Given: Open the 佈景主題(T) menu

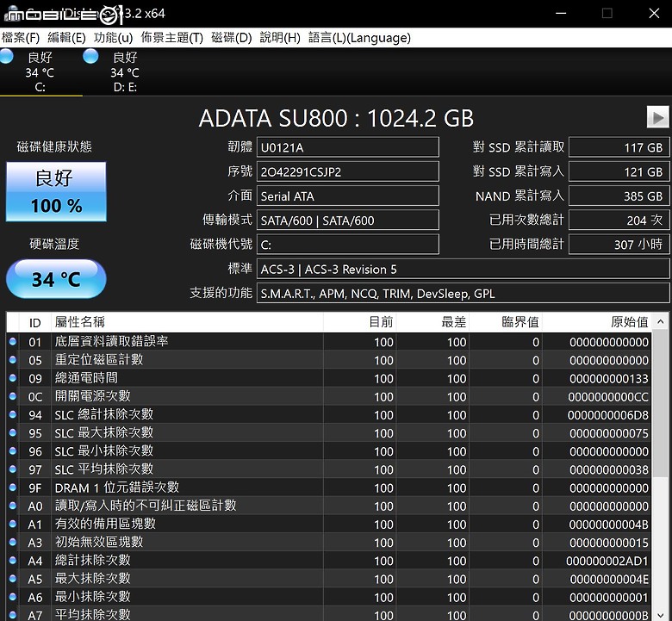Looking at the screenshot, I should tap(171, 38).
